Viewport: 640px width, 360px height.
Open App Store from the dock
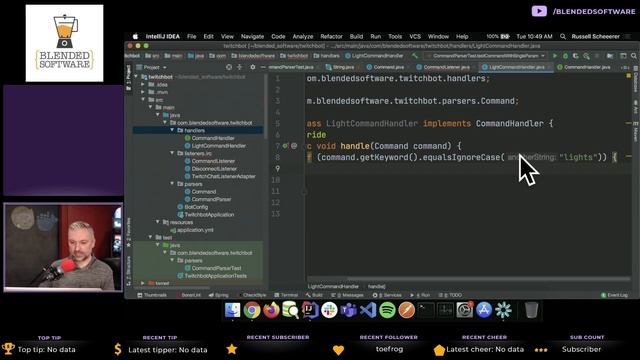click(484, 310)
